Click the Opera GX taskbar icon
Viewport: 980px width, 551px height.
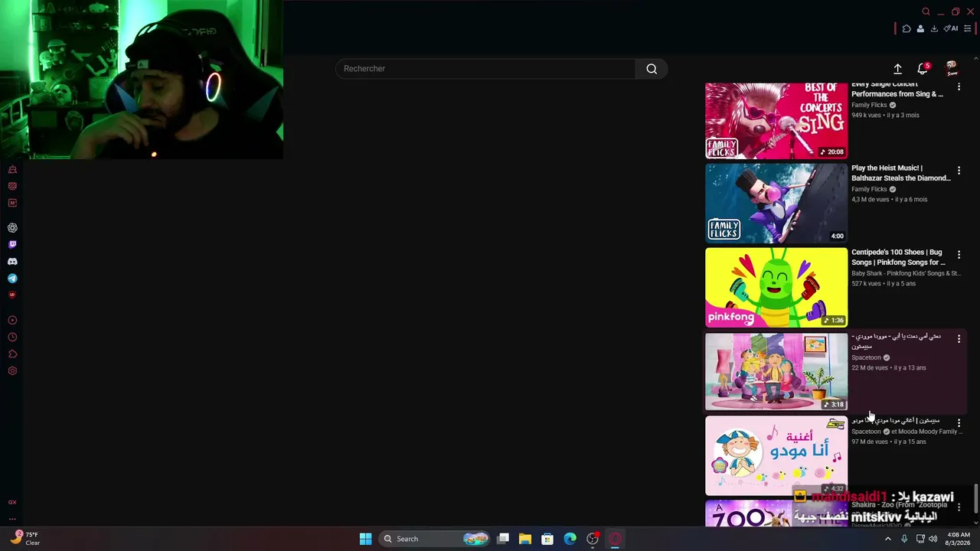pyautogui.click(x=615, y=539)
